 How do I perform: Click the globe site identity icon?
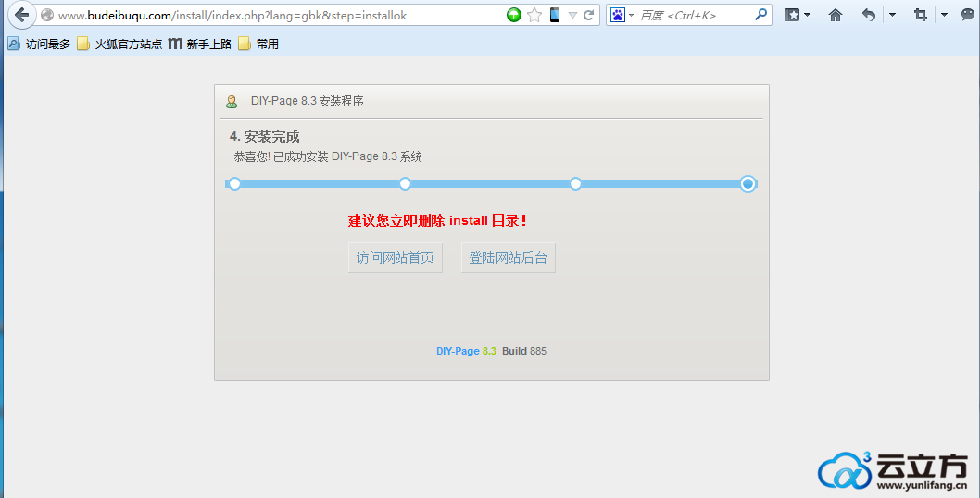click(x=47, y=15)
